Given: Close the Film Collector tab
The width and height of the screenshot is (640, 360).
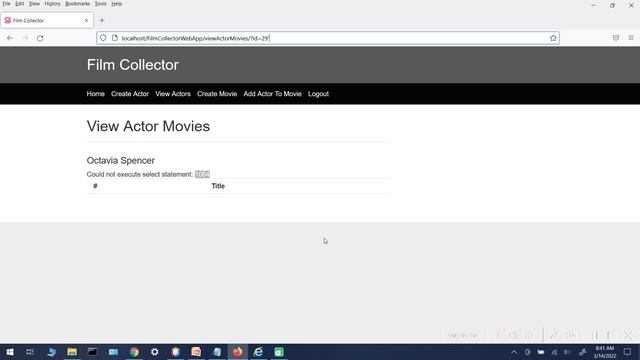Looking at the screenshot, I should coord(86,20).
